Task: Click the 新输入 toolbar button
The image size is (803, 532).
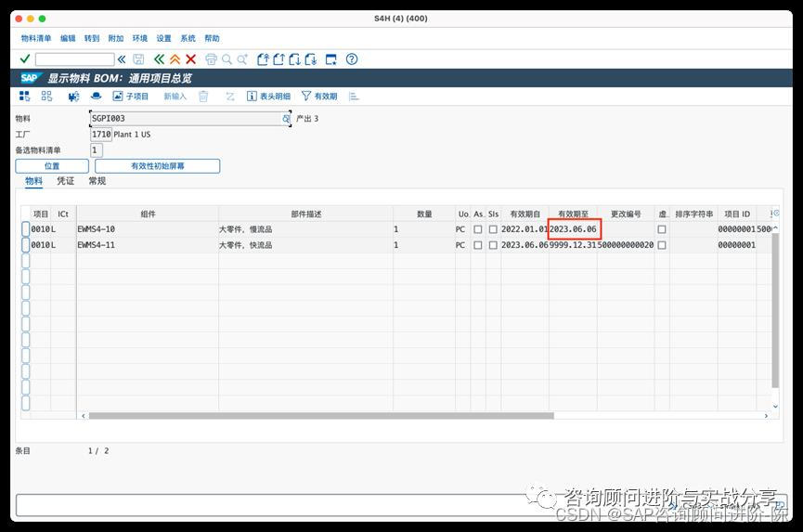Action: click(x=175, y=97)
